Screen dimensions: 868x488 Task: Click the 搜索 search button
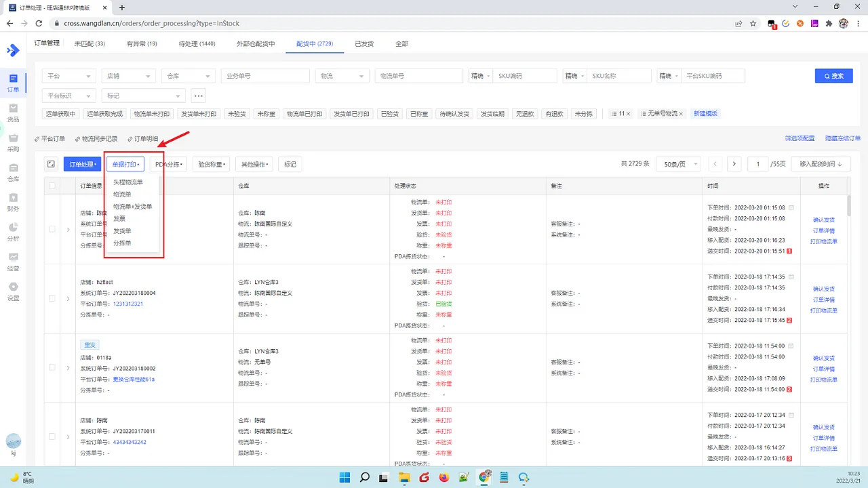click(833, 76)
